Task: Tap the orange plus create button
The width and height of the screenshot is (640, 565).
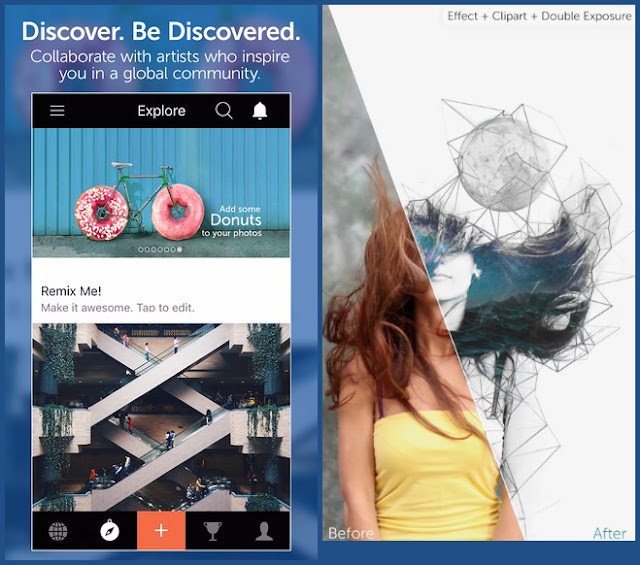Action: pyautogui.click(x=161, y=530)
